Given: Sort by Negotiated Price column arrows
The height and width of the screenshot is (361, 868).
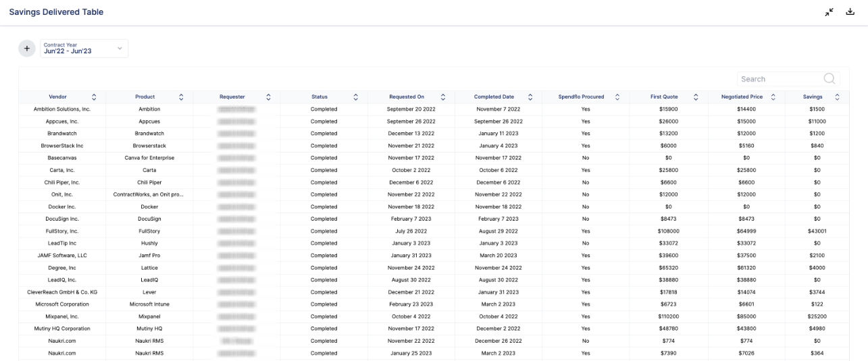Looking at the screenshot, I should coord(774,97).
